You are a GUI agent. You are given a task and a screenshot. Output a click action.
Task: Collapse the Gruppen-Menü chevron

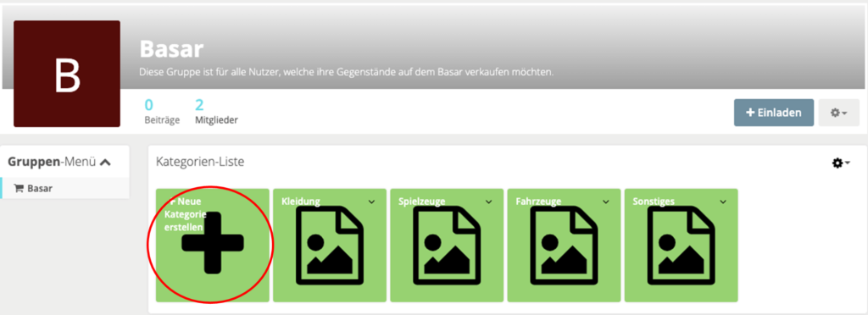pyautogui.click(x=105, y=163)
